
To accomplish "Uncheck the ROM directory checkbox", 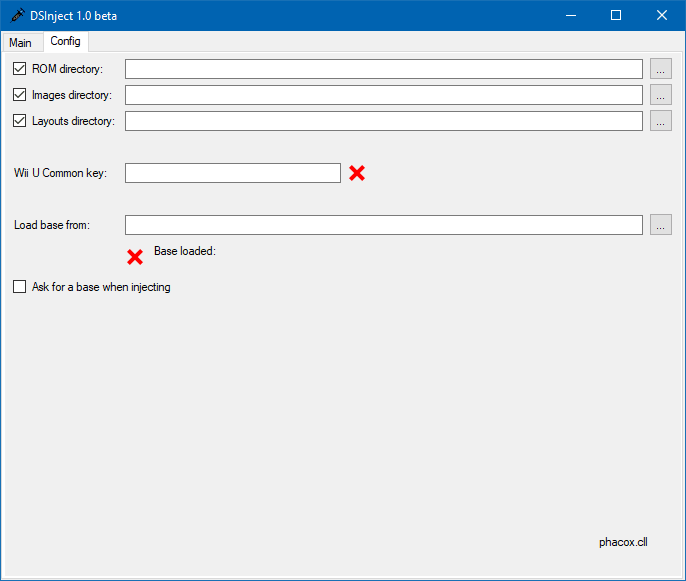I will pyautogui.click(x=19, y=69).
